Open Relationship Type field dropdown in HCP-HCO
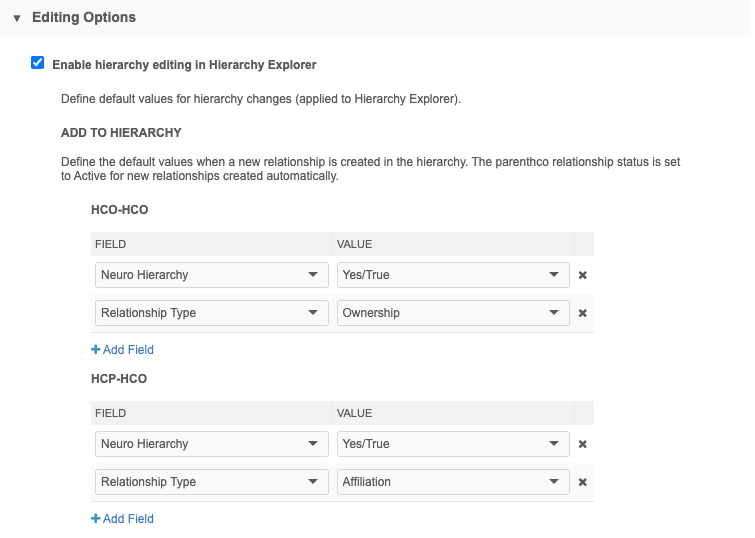The image size is (755, 538). 211,482
